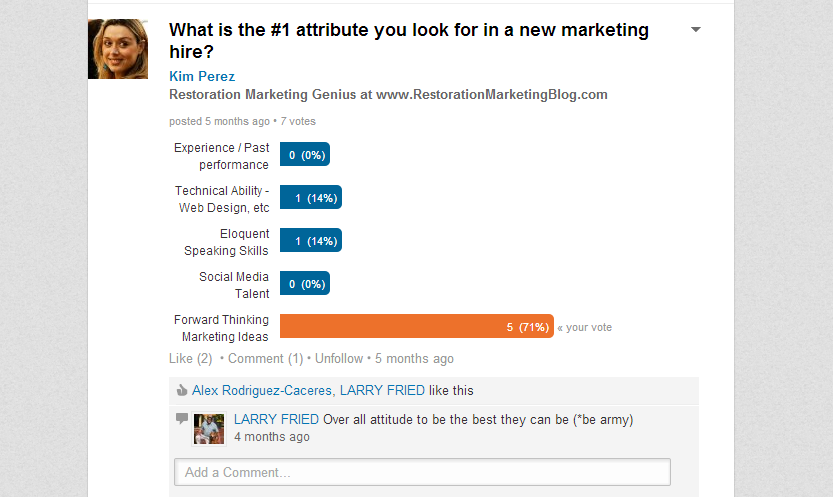Click the Social Media Talent 0% bar

click(305, 284)
